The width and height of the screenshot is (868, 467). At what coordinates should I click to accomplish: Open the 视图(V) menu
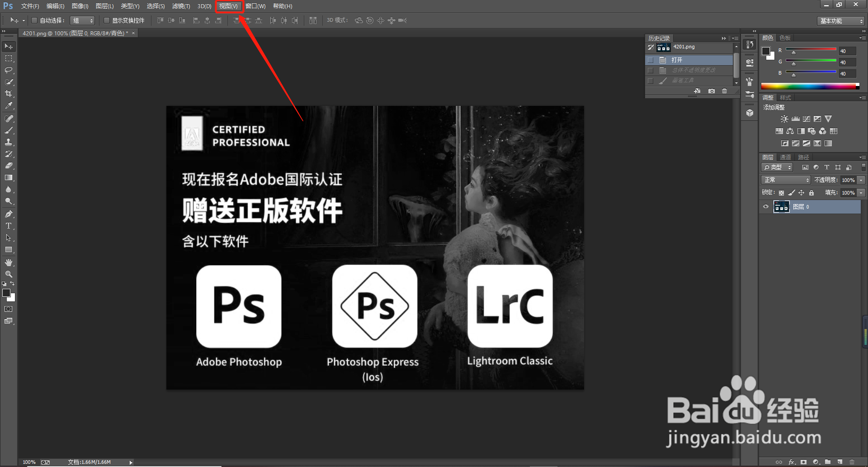[x=228, y=6]
